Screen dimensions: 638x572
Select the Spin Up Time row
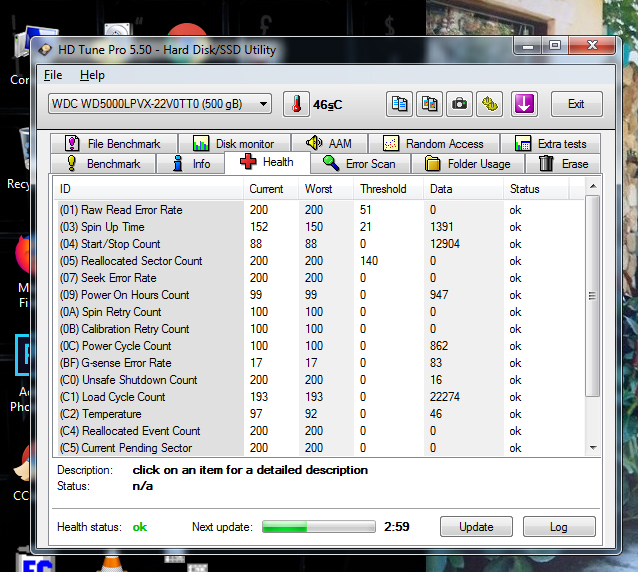point(319,227)
